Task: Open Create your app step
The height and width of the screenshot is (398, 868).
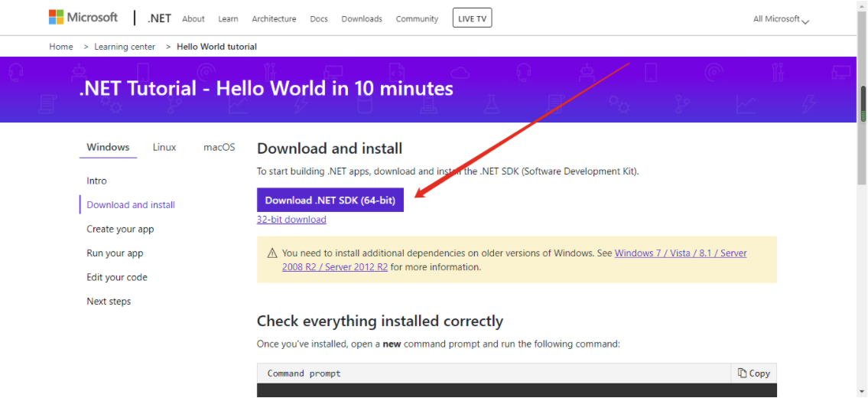Action: pyautogui.click(x=120, y=229)
